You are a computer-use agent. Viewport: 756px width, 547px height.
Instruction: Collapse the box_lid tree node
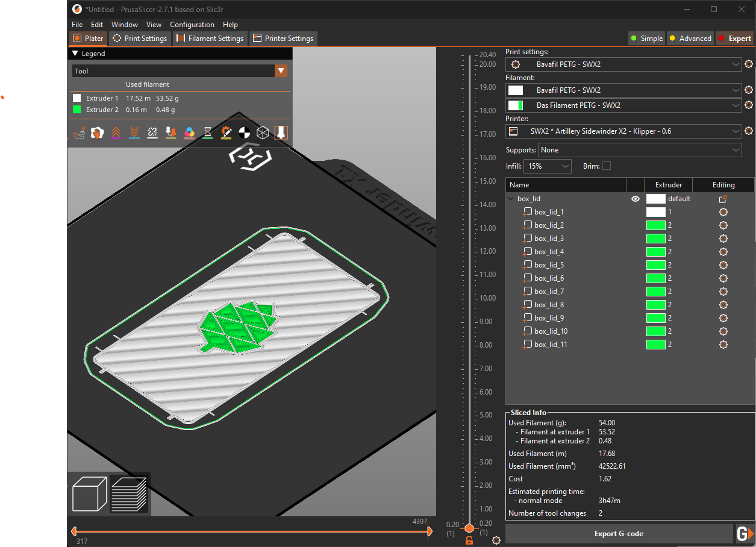pyautogui.click(x=511, y=199)
